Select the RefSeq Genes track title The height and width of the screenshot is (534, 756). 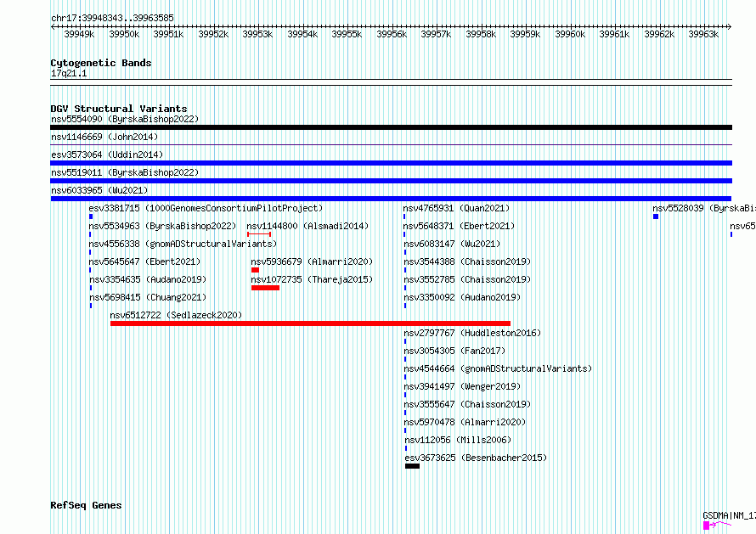(x=86, y=506)
